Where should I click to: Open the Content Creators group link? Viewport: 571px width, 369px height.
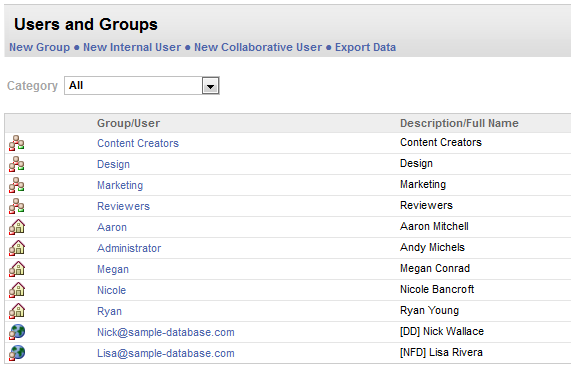[x=138, y=143]
